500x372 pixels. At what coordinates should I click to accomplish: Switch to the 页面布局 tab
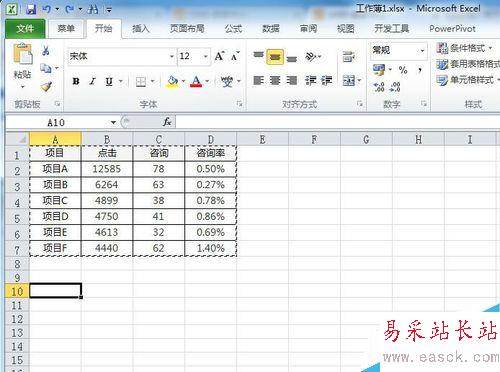(x=187, y=29)
